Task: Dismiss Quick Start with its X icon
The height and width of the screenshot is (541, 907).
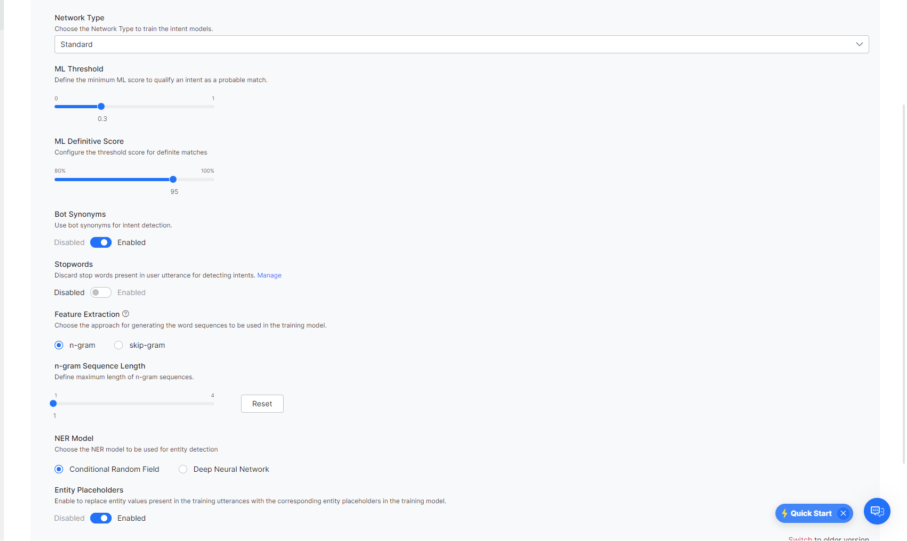Action: [x=843, y=513]
